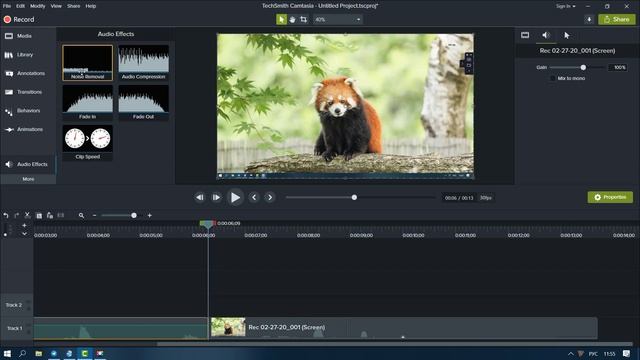Select the Noise Removal effect
The image size is (640, 360).
87,62
